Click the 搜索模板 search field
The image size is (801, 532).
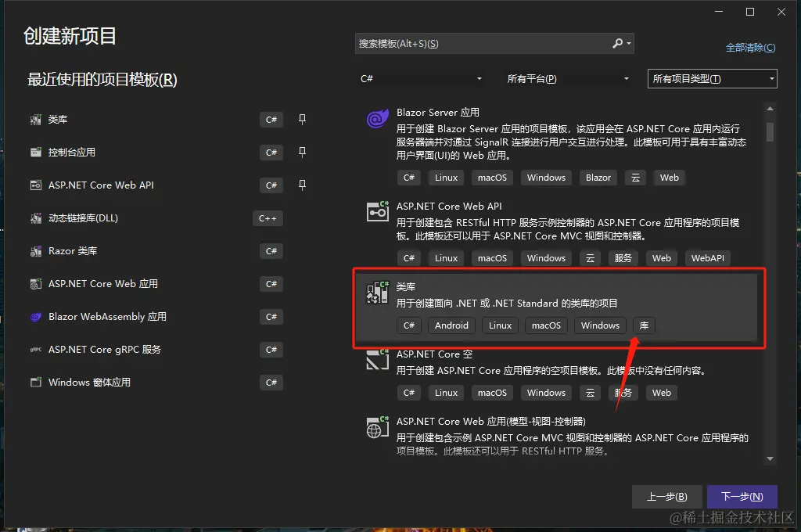(485, 43)
